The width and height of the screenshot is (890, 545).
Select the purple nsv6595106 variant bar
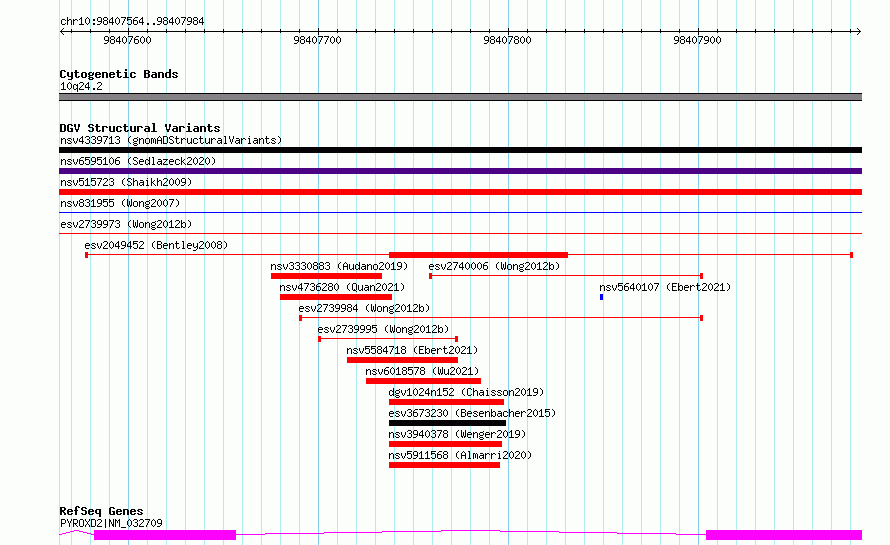(460, 171)
